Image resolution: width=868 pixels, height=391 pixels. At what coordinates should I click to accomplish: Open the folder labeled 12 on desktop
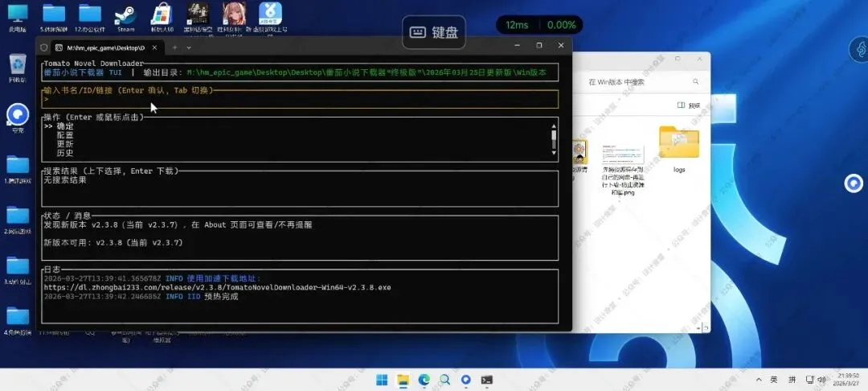(x=90, y=17)
